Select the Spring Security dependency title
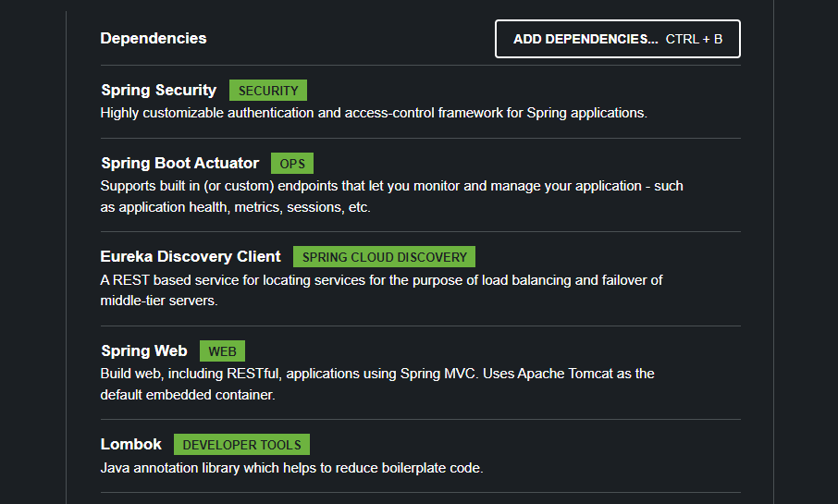 (x=159, y=91)
